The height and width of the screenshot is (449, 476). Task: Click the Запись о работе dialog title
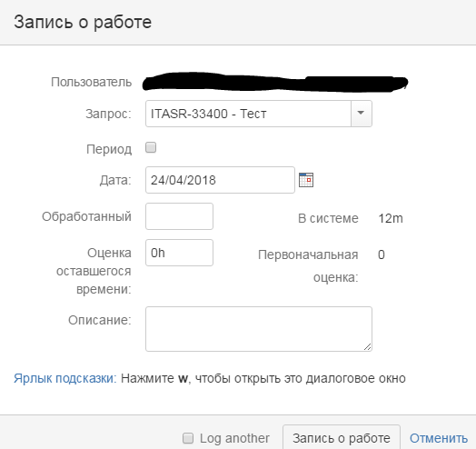click(x=83, y=22)
